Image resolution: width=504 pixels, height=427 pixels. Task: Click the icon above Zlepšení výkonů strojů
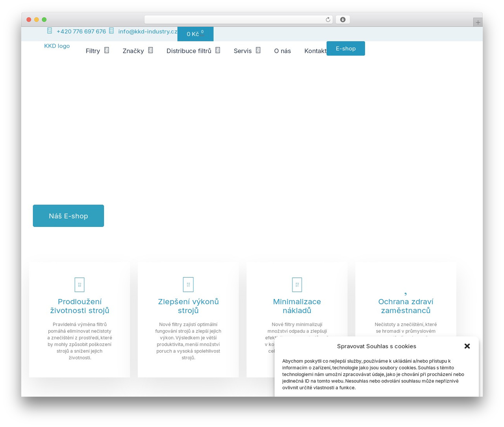click(188, 284)
